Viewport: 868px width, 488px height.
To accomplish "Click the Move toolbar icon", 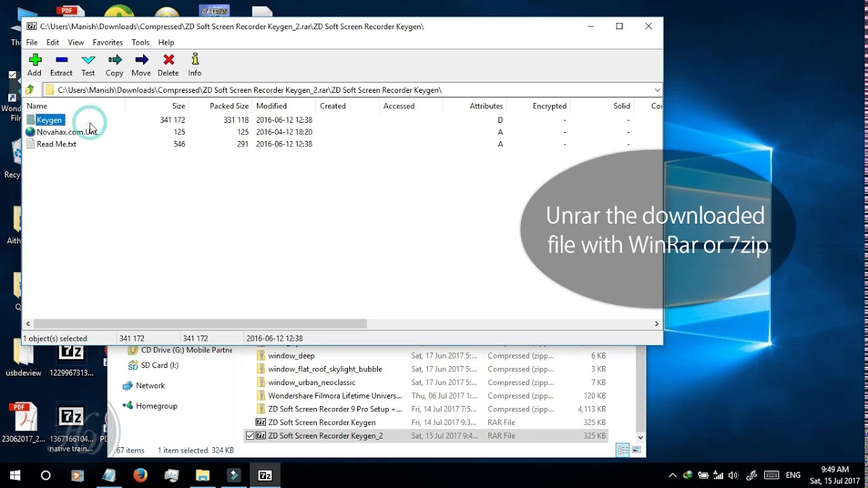I will tap(141, 65).
